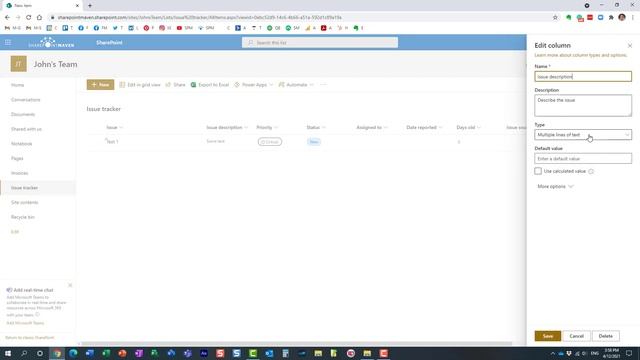Viewport: 640px width, 360px height.
Task: Open Notebook in the left navigation
Action: (x=22, y=144)
